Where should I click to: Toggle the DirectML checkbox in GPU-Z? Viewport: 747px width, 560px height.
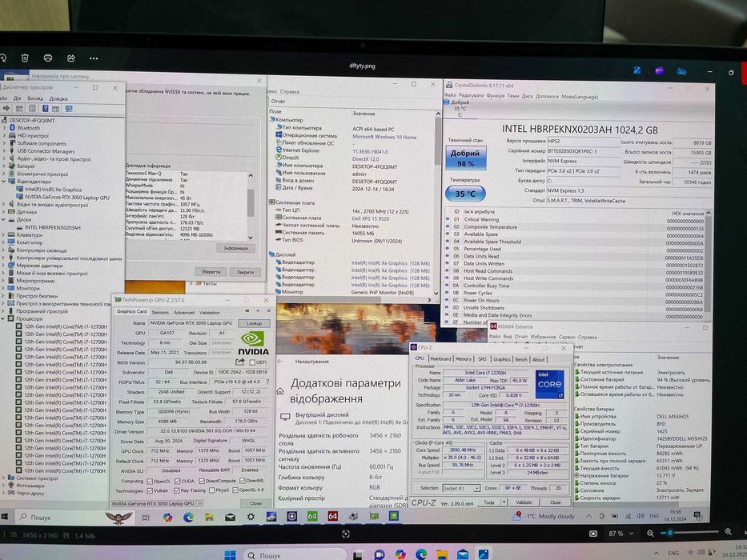[x=242, y=481]
